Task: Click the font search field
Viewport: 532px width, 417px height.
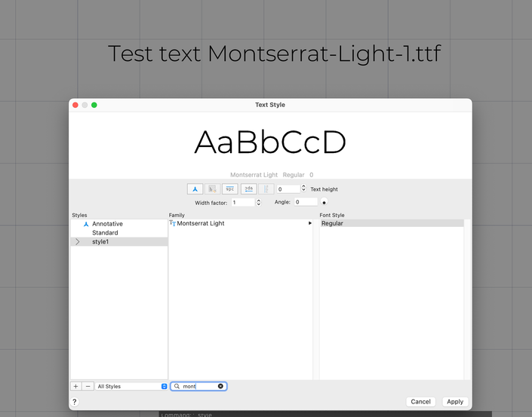Action: point(199,386)
